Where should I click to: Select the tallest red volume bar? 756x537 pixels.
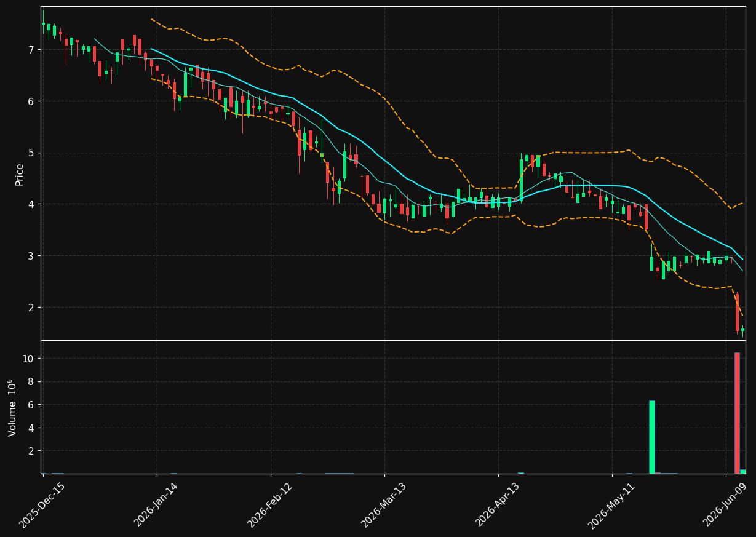point(737,413)
